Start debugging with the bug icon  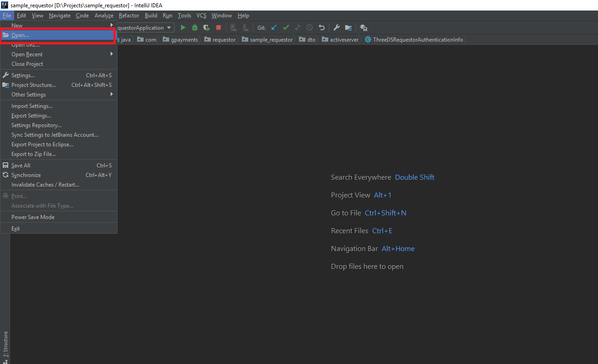coord(195,28)
